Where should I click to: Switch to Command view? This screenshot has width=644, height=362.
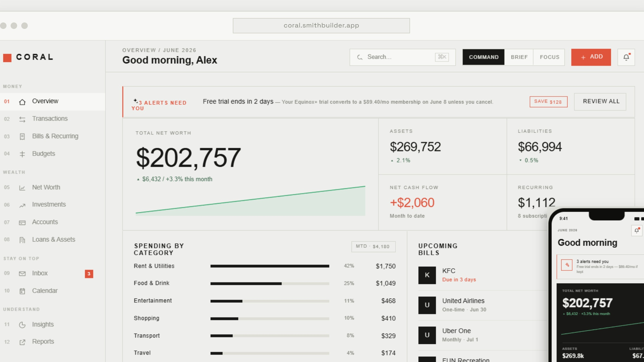[484, 57]
